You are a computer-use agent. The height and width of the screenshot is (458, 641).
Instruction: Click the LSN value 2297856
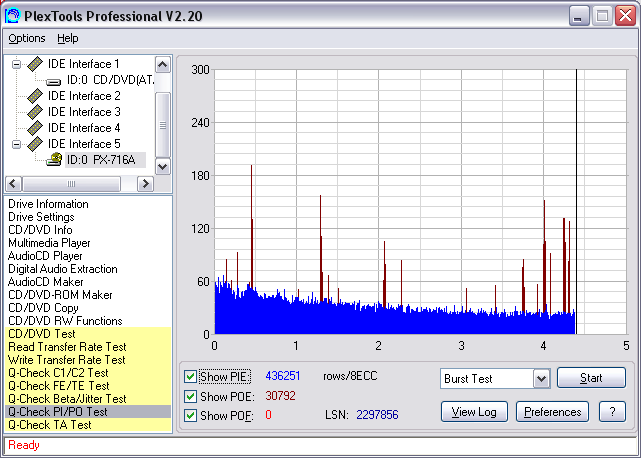pyautogui.click(x=377, y=415)
